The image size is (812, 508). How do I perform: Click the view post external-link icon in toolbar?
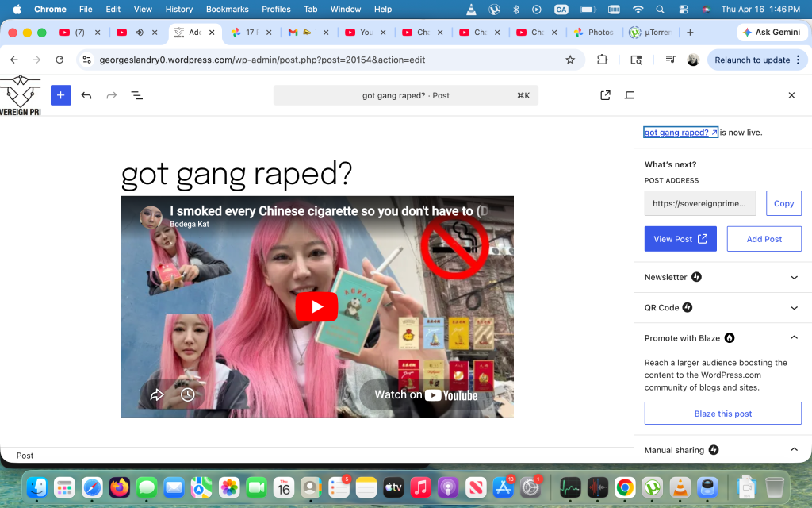pyautogui.click(x=605, y=95)
